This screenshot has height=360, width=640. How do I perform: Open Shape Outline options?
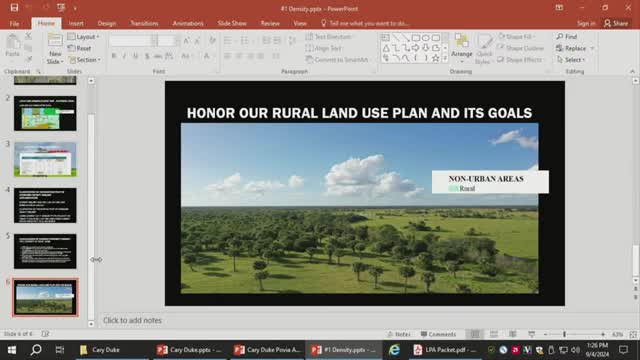point(521,48)
